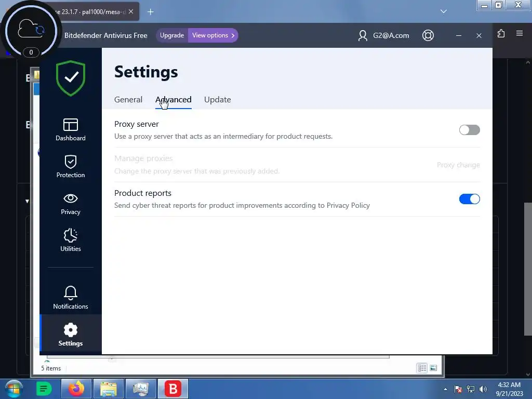The width and height of the screenshot is (532, 399).
Task: Click the Proxy server heading
Action: (x=137, y=124)
